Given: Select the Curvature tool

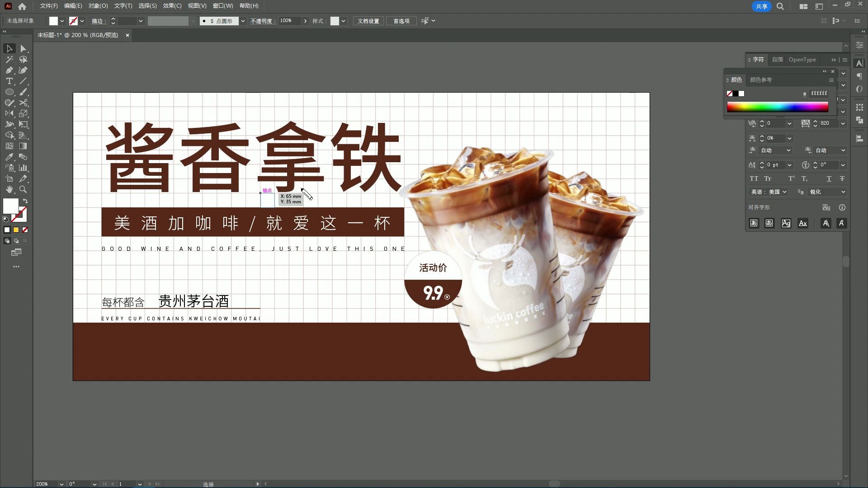Looking at the screenshot, I should [x=24, y=70].
